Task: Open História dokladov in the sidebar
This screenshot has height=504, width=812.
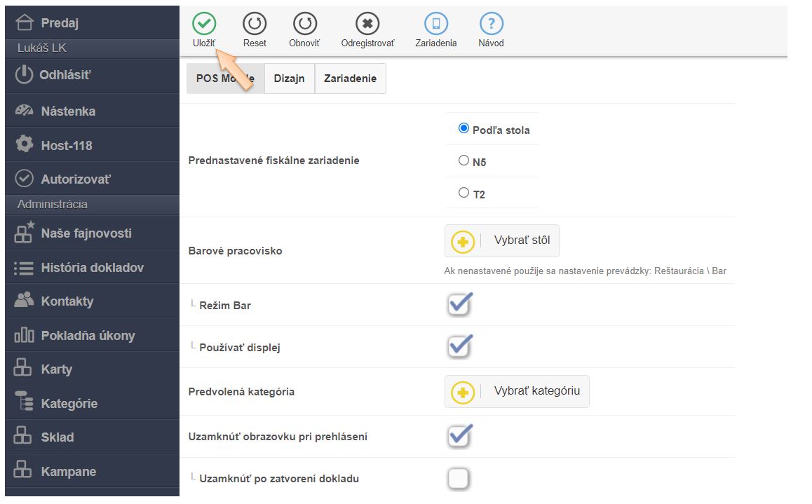Action: (92, 268)
